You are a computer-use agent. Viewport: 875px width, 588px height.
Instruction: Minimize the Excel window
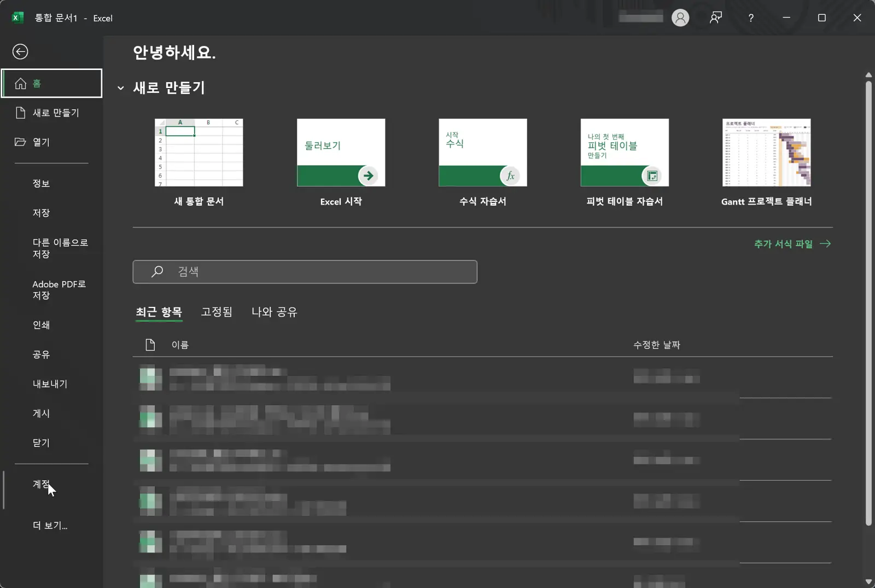[786, 18]
